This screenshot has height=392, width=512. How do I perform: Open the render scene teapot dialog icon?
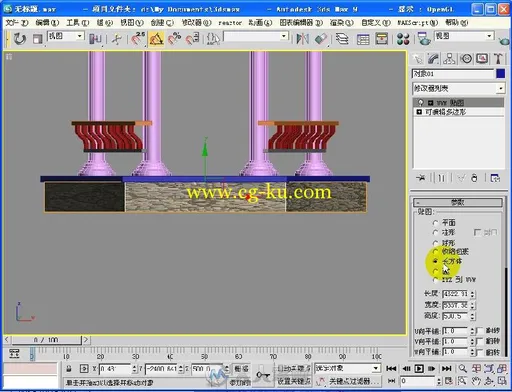[424, 39]
